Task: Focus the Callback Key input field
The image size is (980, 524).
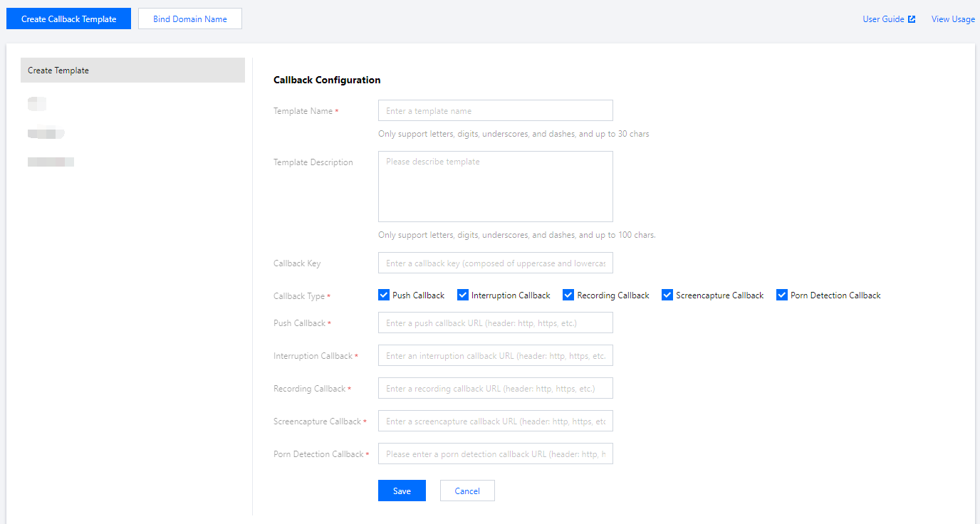Action: click(495, 263)
